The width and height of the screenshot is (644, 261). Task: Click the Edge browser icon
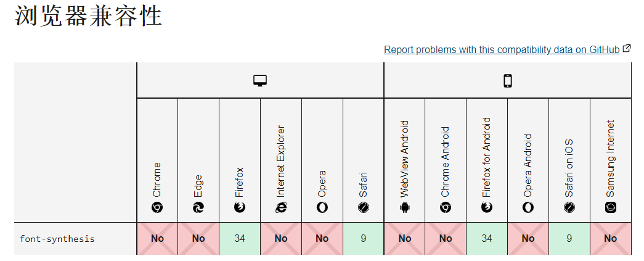pos(198,208)
